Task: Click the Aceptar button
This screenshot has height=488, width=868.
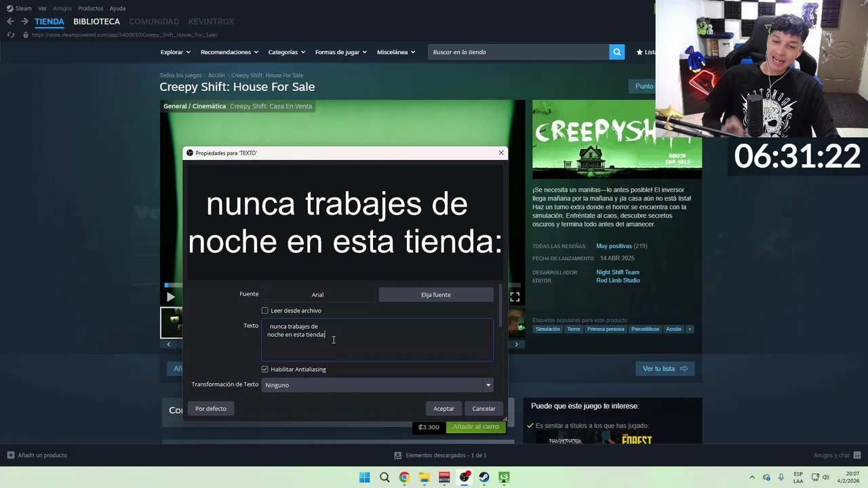Action: pos(443,409)
